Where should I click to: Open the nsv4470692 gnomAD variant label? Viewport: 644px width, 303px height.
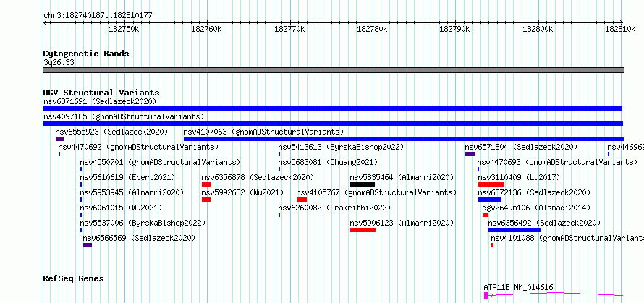coord(138,147)
